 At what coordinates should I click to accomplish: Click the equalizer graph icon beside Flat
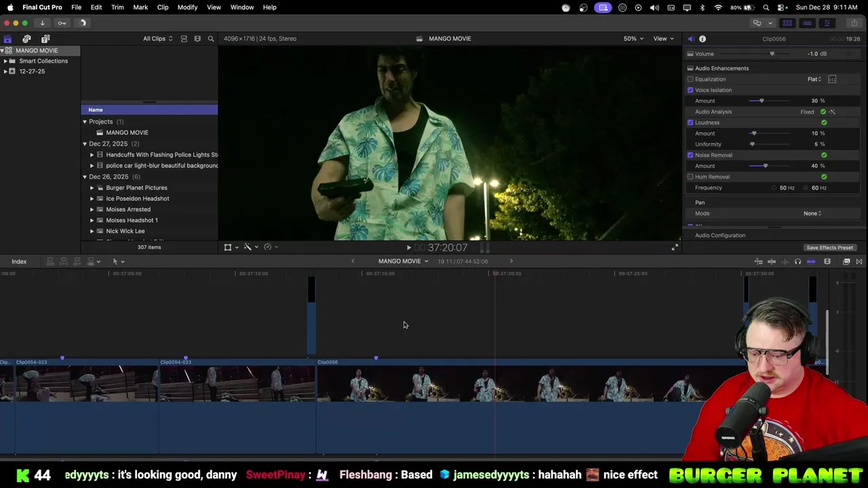coord(832,79)
